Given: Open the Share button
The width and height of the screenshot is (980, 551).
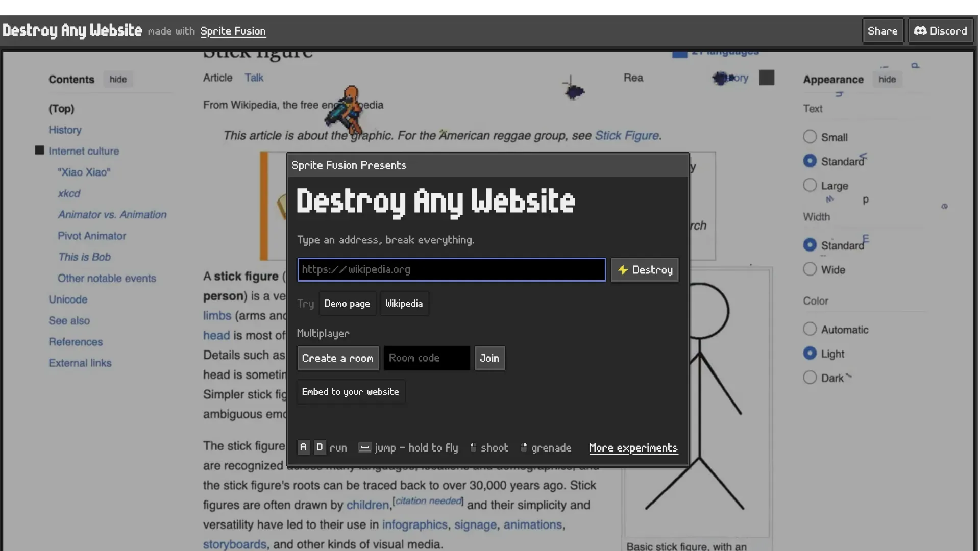Looking at the screenshot, I should pyautogui.click(x=883, y=31).
